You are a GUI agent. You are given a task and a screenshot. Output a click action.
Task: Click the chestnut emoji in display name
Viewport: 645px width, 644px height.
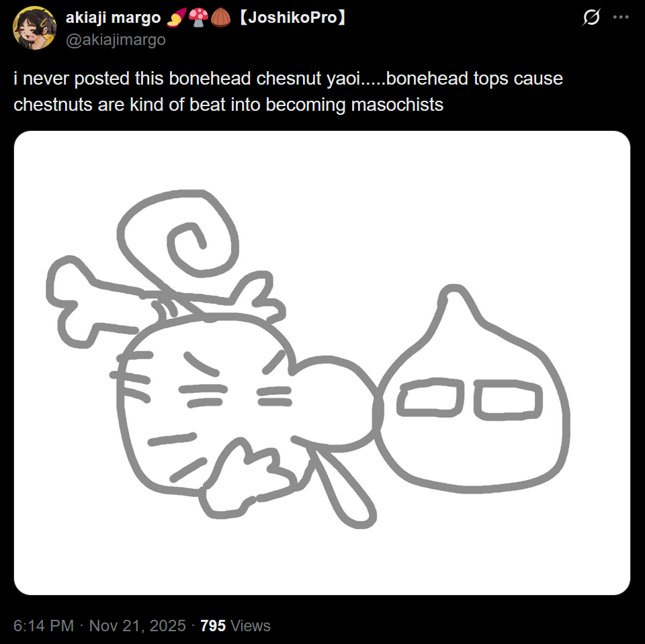click(220, 17)
